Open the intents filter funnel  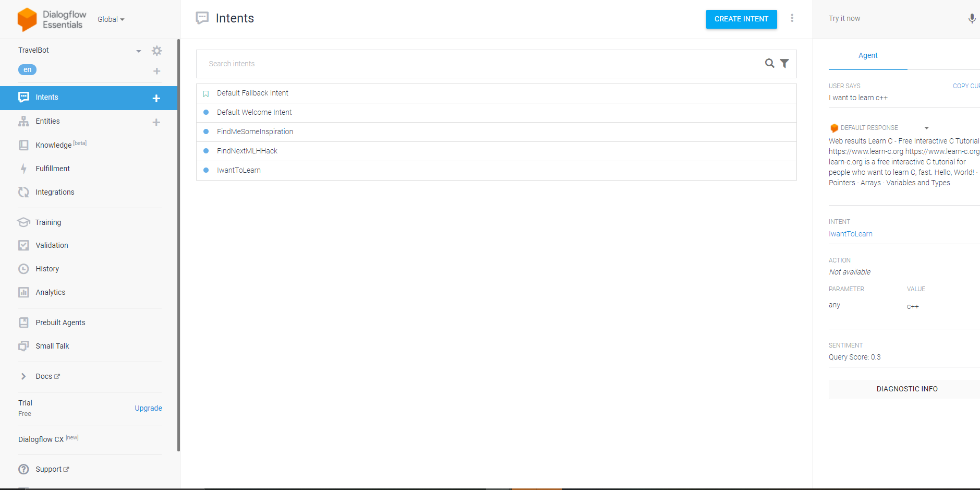784,63
